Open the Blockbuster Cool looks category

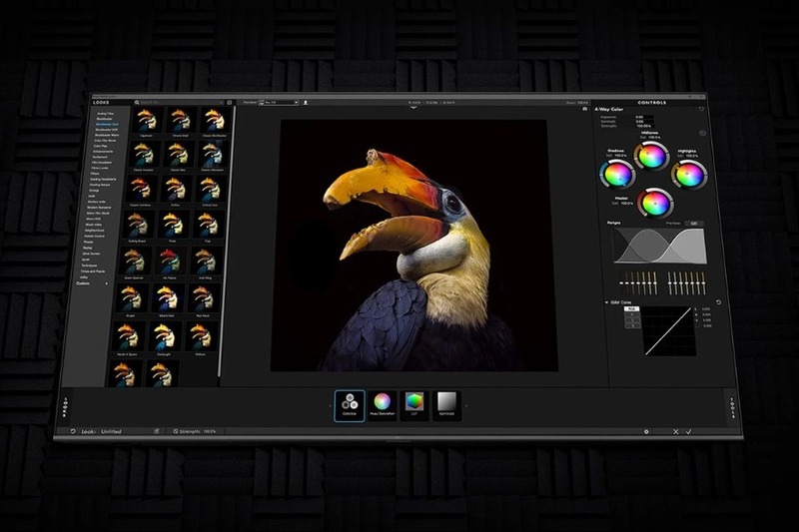(x=108, y=123)
